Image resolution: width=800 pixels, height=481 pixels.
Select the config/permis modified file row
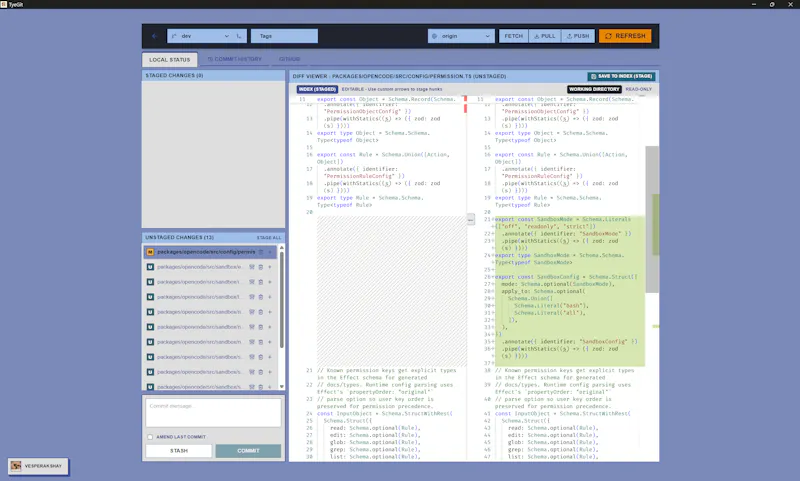pyautogui.click(x=210, y=252)
